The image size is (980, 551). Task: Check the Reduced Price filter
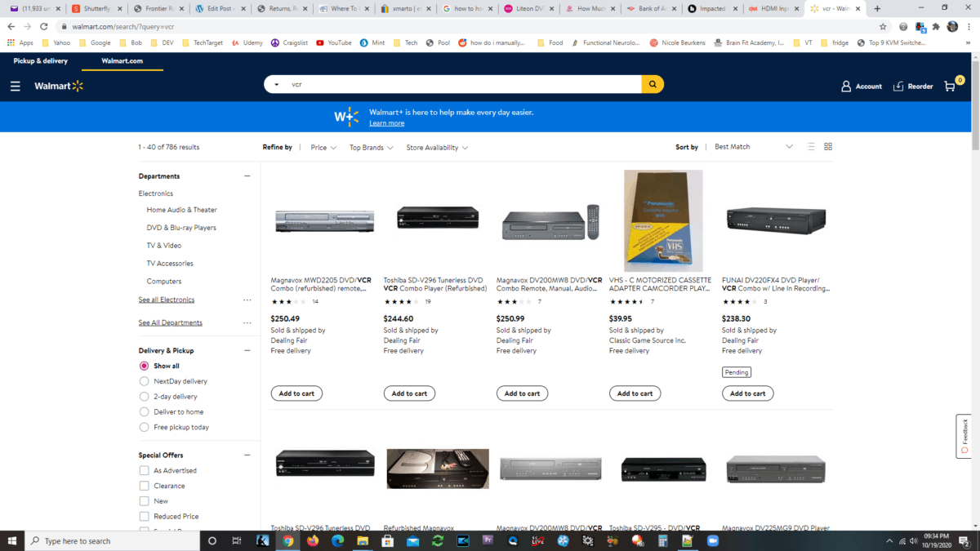pyautogui.click(x=145, y=516)
